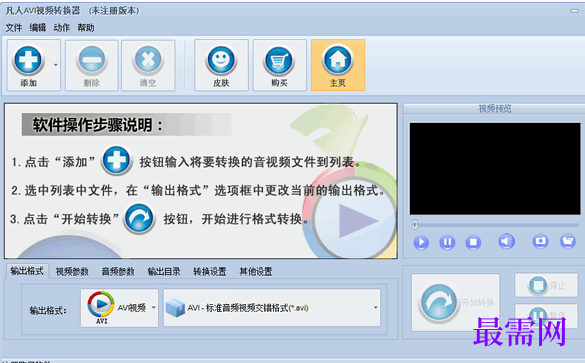Image resolution: width=585 pixels, height=363 pixels.
Task: Click the preview seek slider handle
Action: pos(414,224)
